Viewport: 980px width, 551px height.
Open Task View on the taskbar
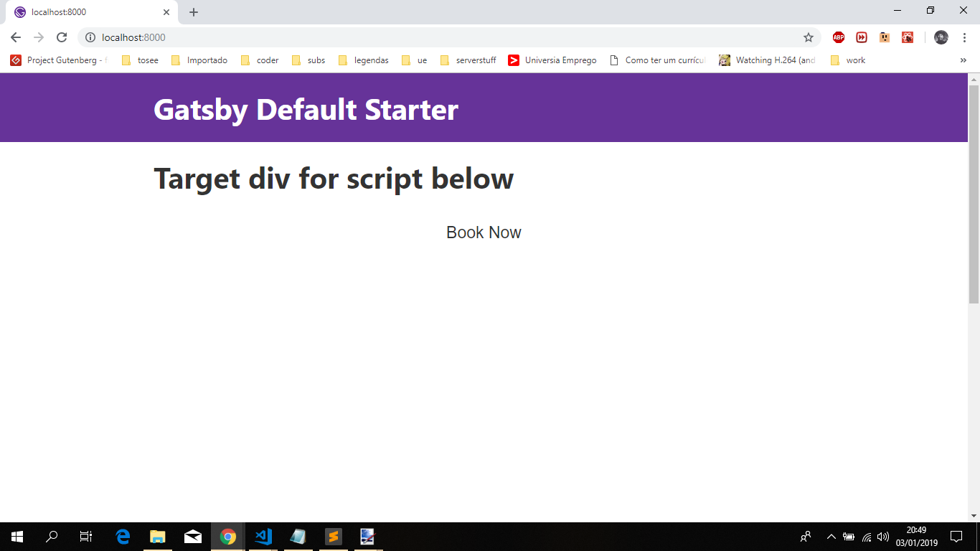click(86, 537)
